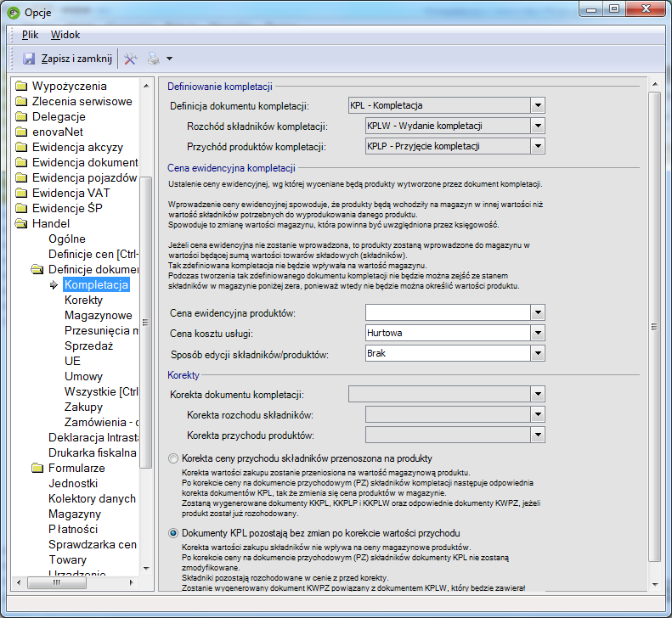Image resolution: width=672 pixels, height=618 pixels.
Task: Select Korekty tree item
Action: point(83,301)
